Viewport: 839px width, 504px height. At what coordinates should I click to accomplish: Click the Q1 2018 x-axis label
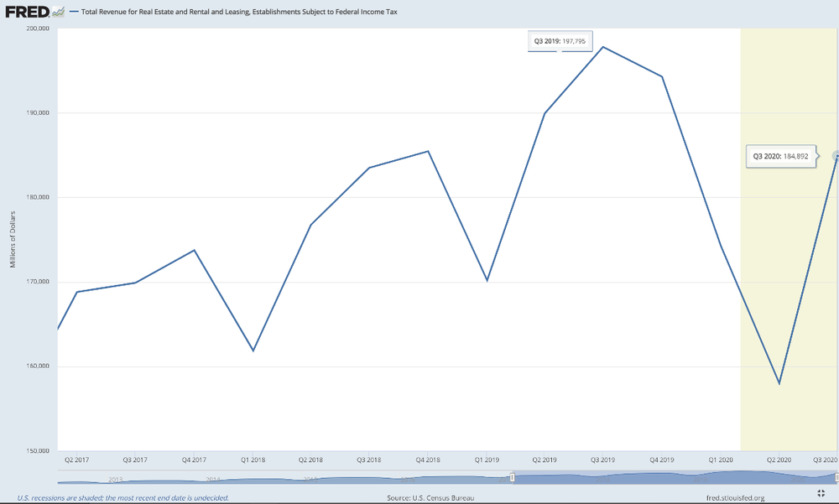(x=253, y=460)
